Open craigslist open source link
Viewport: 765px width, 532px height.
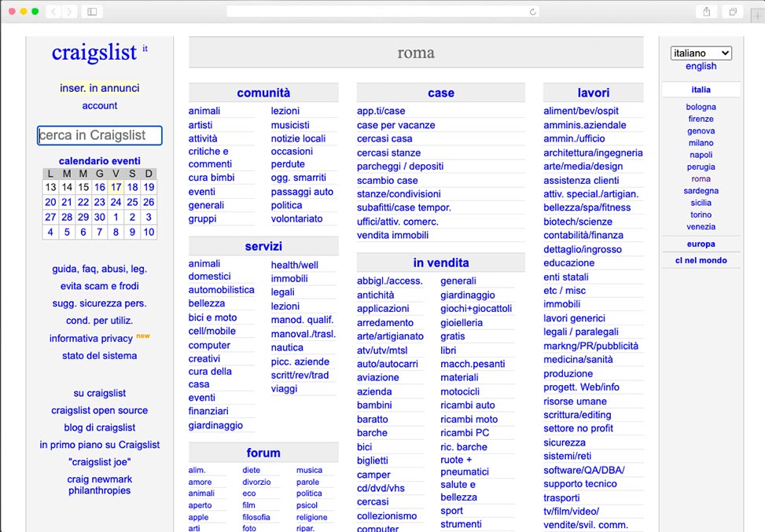coord(100,410)
